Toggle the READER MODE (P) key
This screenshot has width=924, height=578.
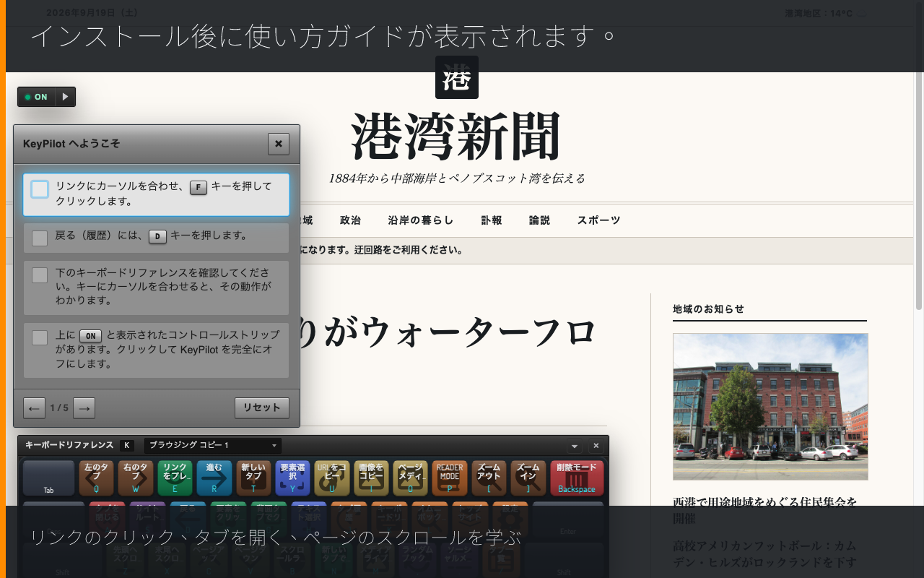[450, 478]
